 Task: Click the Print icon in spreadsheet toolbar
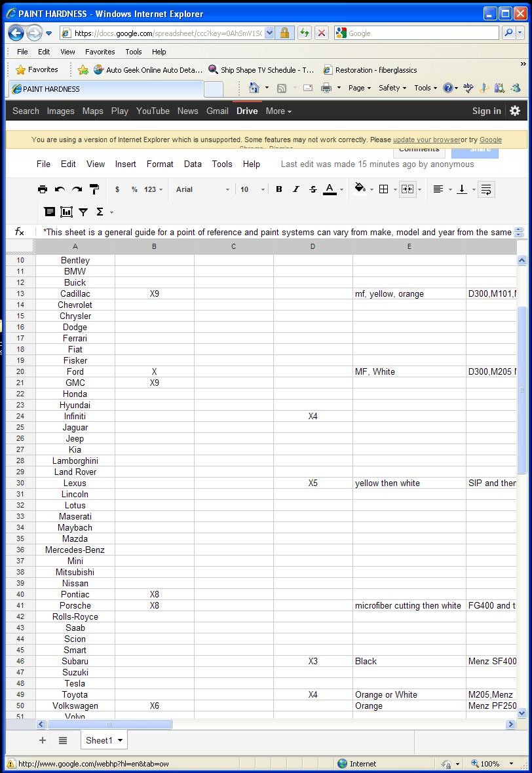tap(43, 189)
